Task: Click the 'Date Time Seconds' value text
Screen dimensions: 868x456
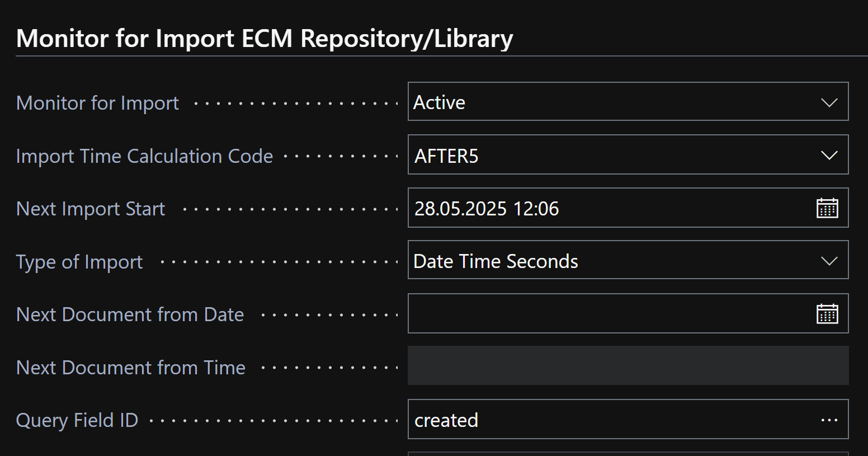Action: 496,261
